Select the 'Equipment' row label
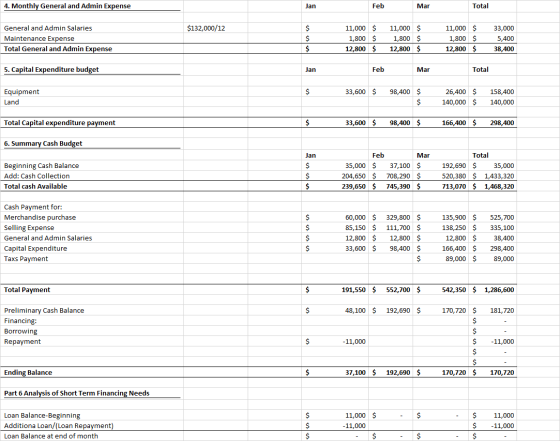This screenshot has height=441, width=560. coord(21,92)
